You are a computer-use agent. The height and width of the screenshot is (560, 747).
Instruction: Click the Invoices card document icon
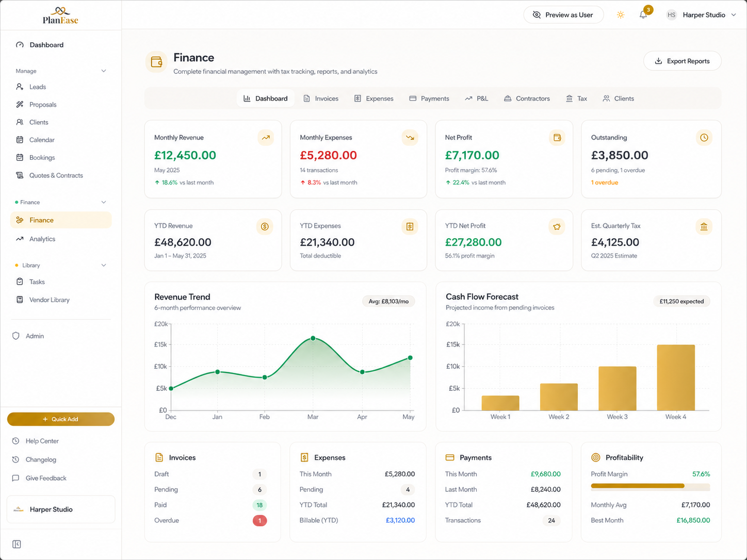[x=159, y=457]
